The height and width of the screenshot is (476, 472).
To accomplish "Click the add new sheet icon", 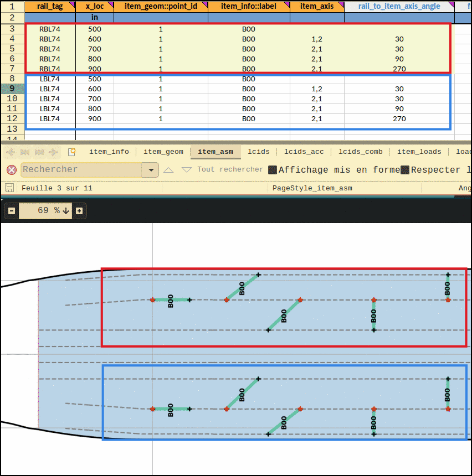I will tap(71, 152).
